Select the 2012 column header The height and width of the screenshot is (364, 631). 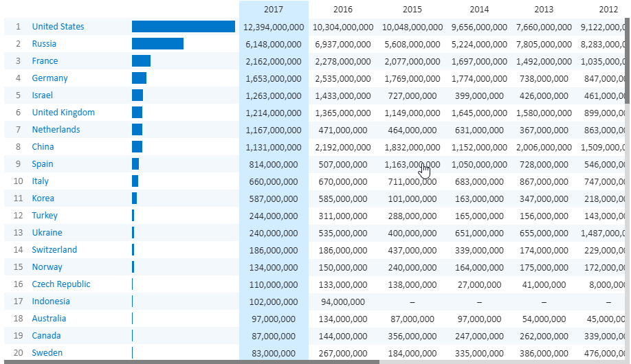pyautogui.click(x=608, y=9)
